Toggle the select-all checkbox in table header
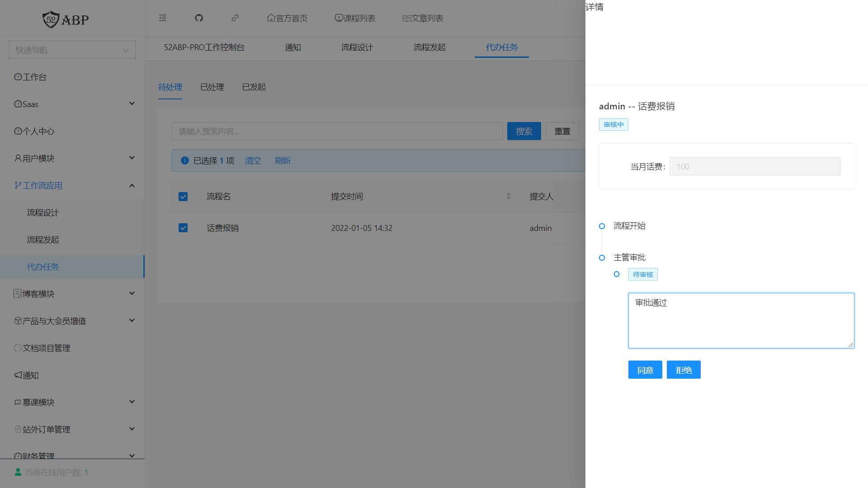Image resolution: width=868 pixels, height=488 pixels. click(183, 197)
